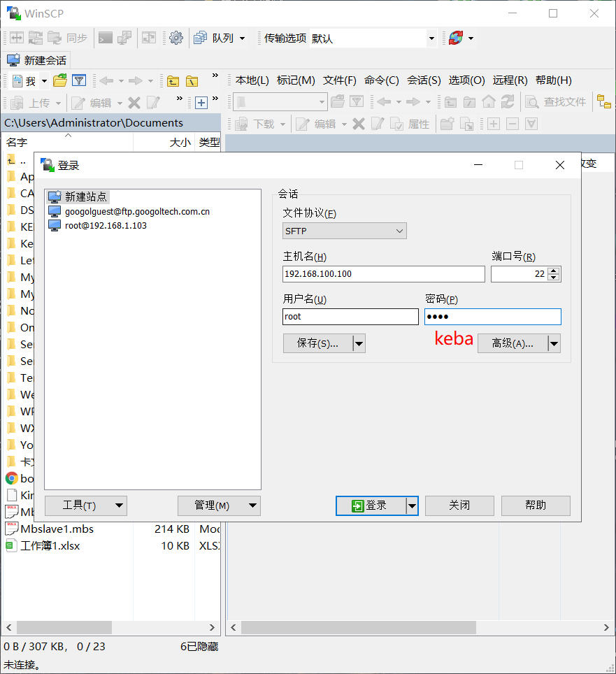
Task: Go to the parent directory icon
Action: 173,81
